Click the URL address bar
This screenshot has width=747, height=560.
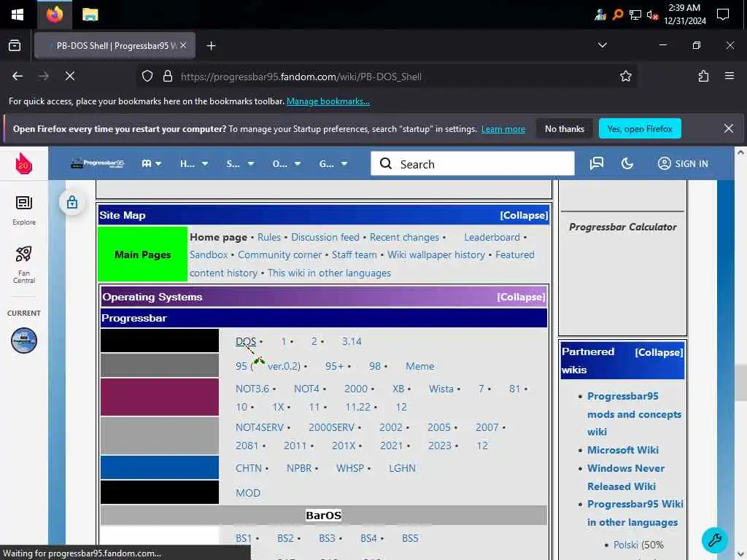click(x=386, y=77)
